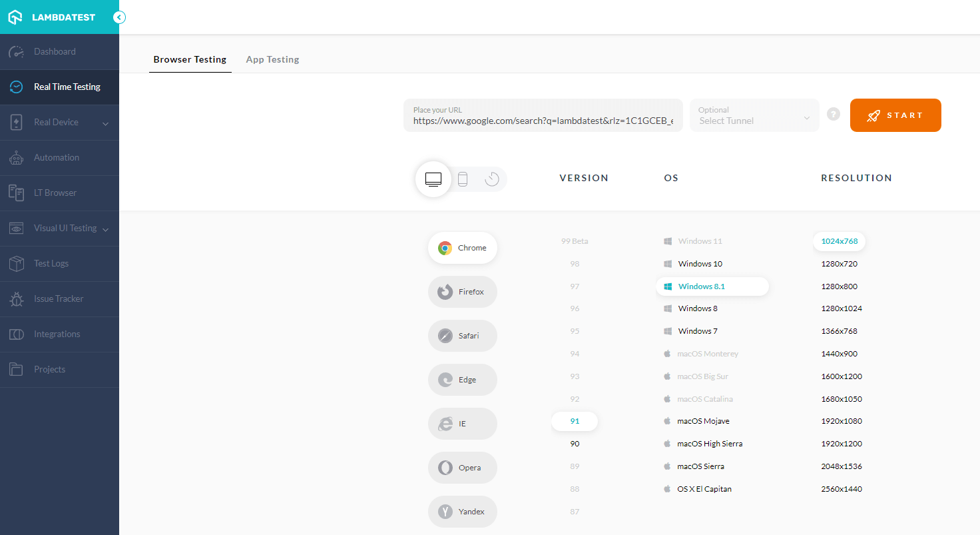
Task: Select the desktop device toggle
Action: (433, 179)
